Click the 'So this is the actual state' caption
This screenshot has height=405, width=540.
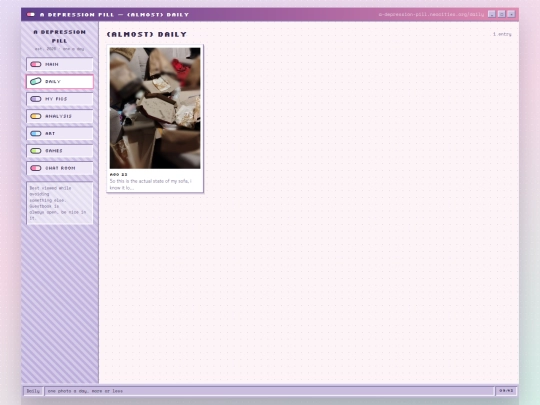pos(150,184)
